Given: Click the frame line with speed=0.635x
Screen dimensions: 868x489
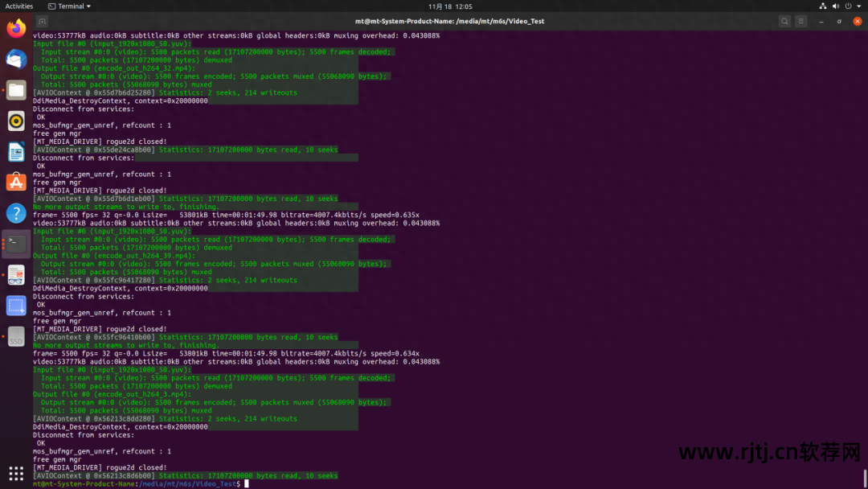Looking at the screenshot, I should 226,215.
